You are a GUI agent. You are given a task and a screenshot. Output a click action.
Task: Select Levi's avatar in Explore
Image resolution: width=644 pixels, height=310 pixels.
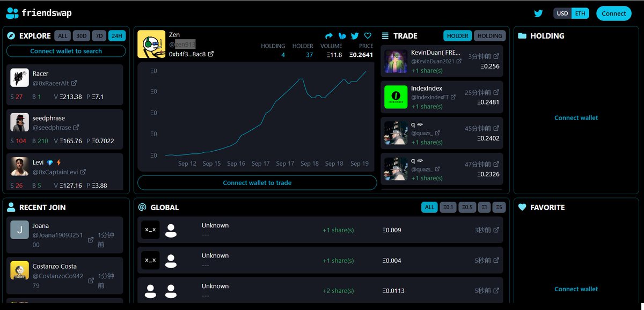pos(20,167)
